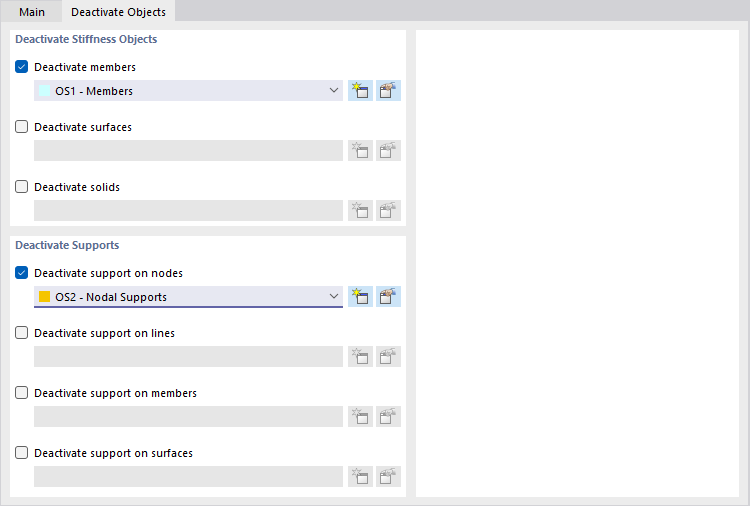Click edit selection icon for support on surfaces

point(388,477)
